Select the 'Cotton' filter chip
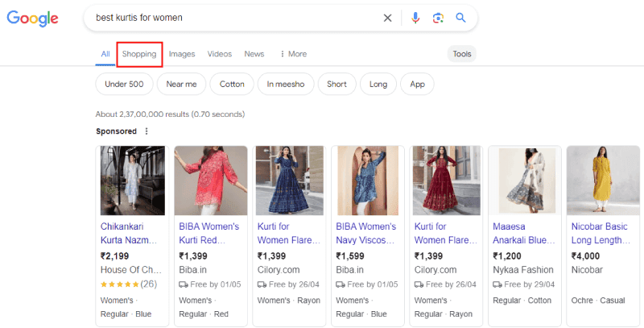The image size is (644, 328). (x=232, y=84)
